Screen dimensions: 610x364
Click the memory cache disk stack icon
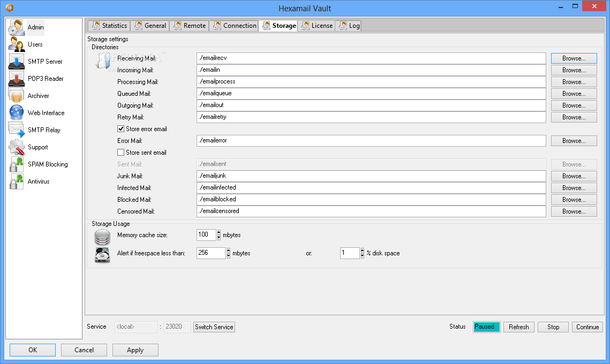pyautogui.click(x=102, y=237)
